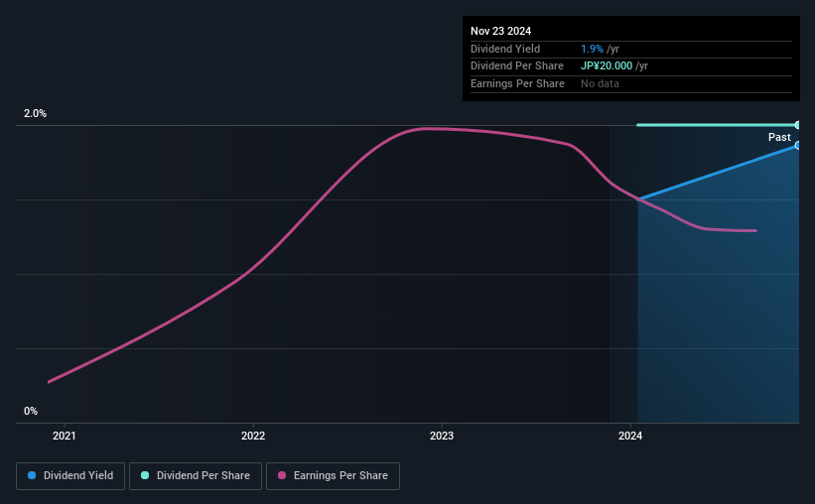
Task: Click the No data earnings text
Action: click(600, 84)
